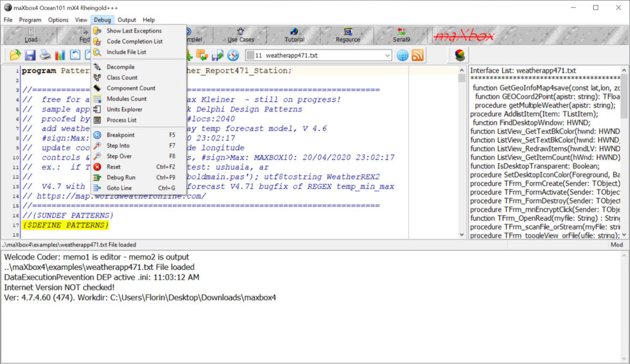Click the highlighted {$DEFINE PATTERNS} line
Image resolution: width=630 pixels, height=364 pixels.
pos(65,225)
